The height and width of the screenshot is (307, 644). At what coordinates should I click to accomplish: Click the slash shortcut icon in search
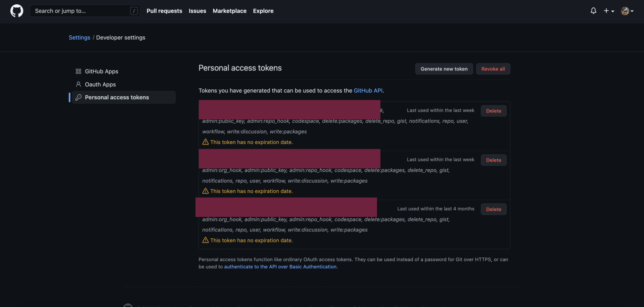134,11
